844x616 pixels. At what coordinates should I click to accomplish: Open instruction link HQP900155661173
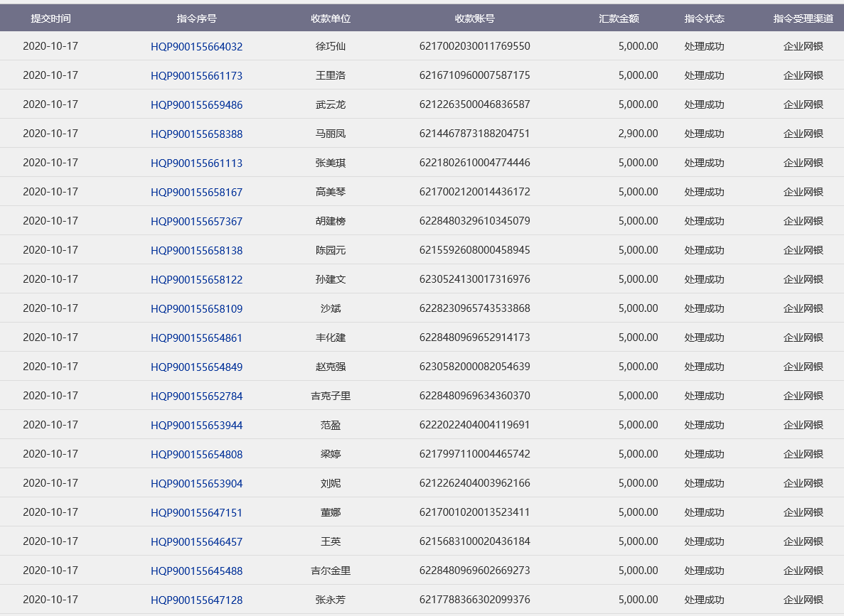click(x=196, y=76)
